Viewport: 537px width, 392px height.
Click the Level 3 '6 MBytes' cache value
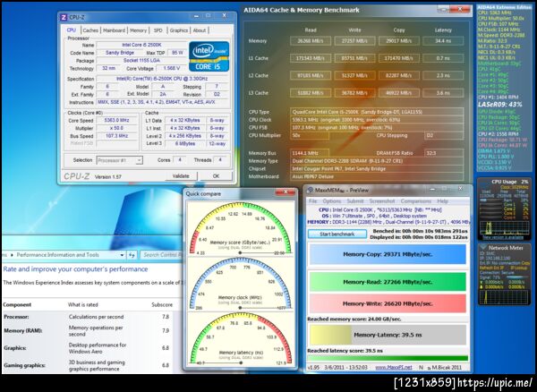coord(185,143)
